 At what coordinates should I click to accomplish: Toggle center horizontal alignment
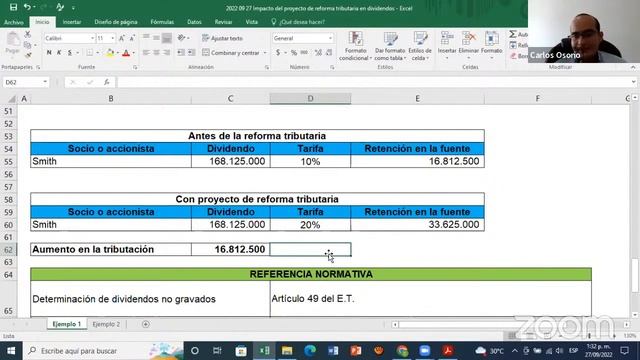156,52
